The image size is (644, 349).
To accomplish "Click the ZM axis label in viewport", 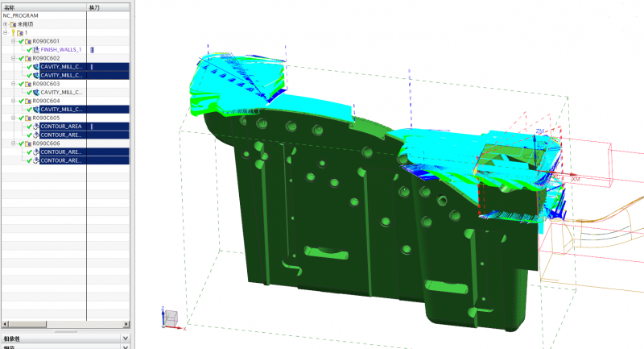I will coord(539,131).
